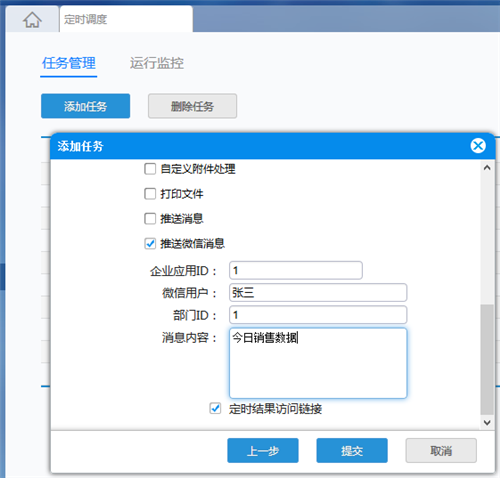500x478 pixels.
Task: Select the 部门ID input field
Action: pos(318,315)
